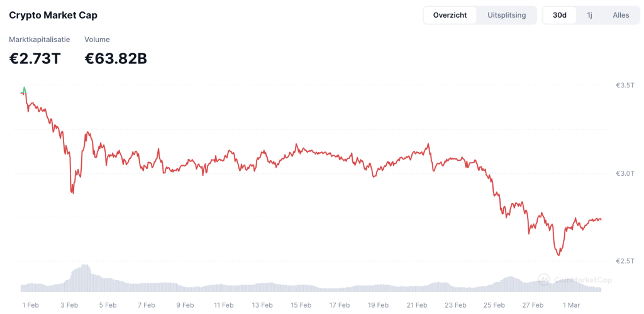Click the 15 Feb date on axis
The width and height of the screenshot is (644, 314).
[x=301, y=305]
